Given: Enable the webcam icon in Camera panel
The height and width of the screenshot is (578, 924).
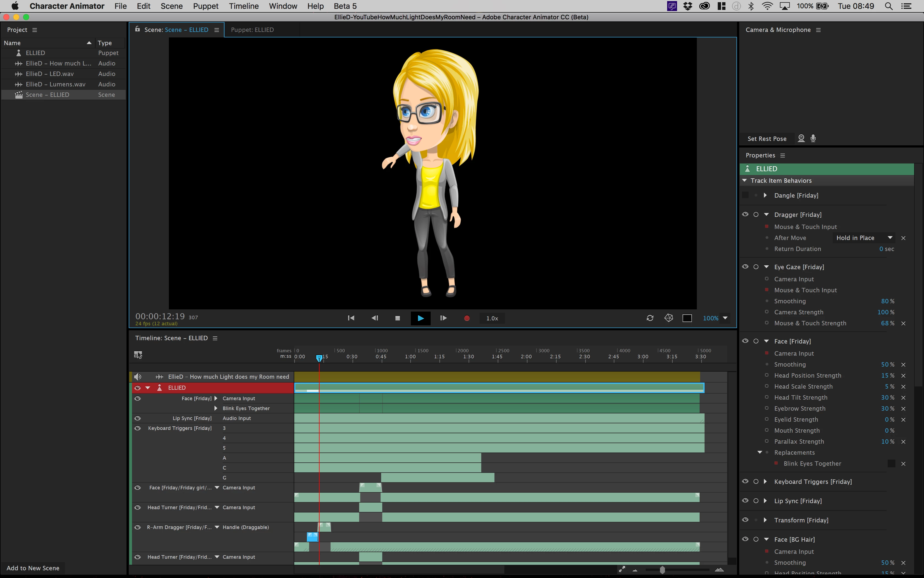Looking at the screenshot, I should click(x=801, y=138).
